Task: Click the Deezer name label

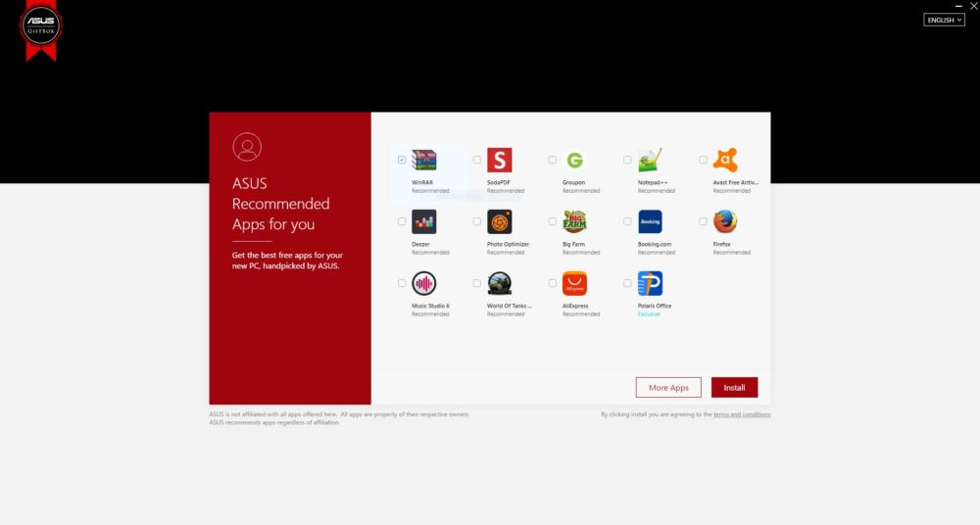Action: coord(420,244)
